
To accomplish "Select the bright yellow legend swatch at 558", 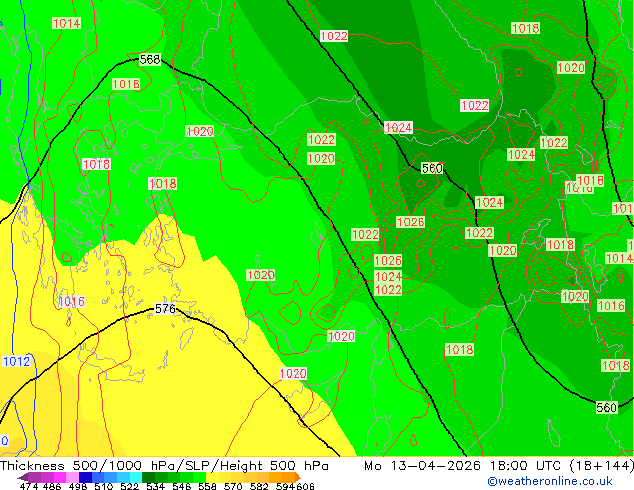I will pyautogui.click(x=212, y=477).
